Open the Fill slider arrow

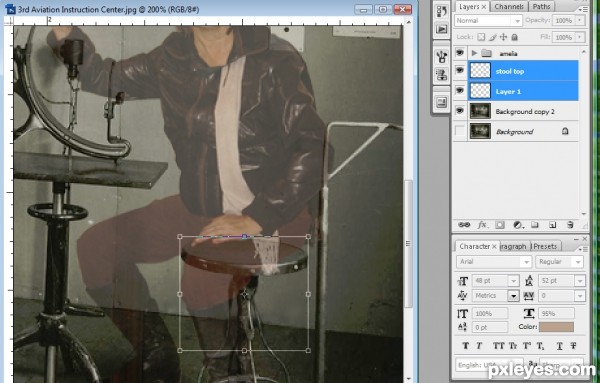(x=580, y=37)
